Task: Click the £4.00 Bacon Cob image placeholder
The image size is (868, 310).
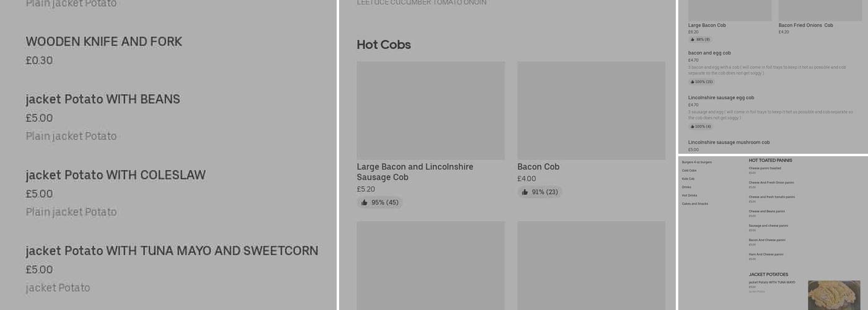Action: click(x=591, y=110)
